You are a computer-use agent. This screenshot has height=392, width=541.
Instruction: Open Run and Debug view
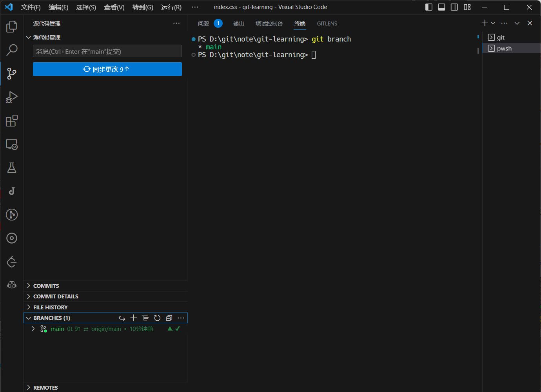[x=12, y=97]
